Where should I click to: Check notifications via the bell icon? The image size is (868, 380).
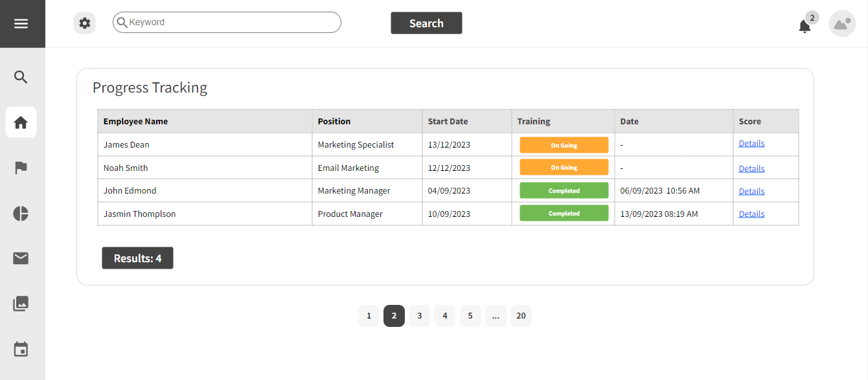click(x=805, y=26)
